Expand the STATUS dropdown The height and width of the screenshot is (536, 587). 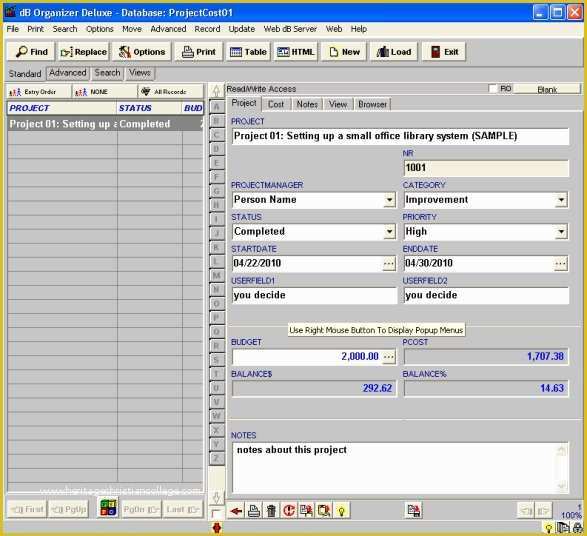point(389,232)
